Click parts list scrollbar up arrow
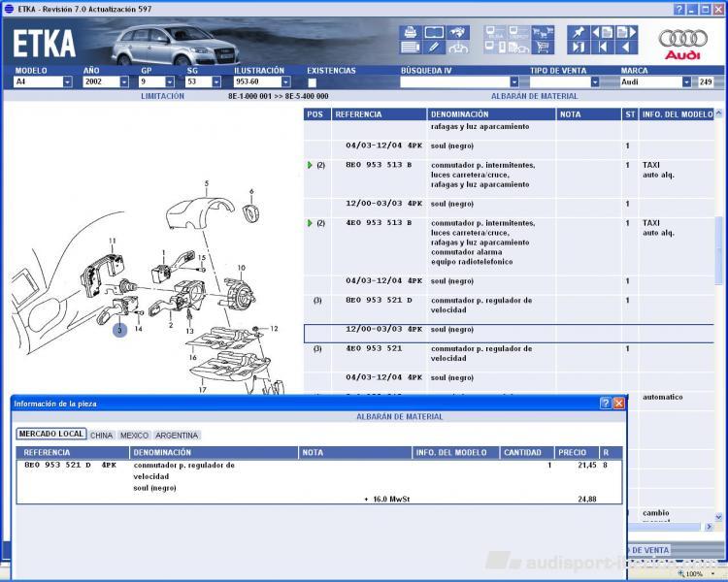The image size is (728, 582). [718, 113]
